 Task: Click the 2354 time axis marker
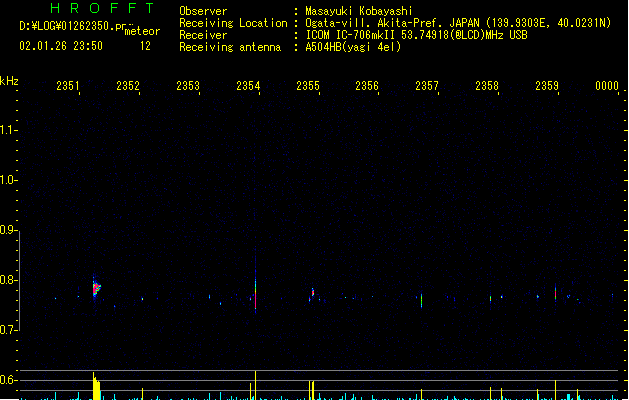click(248, 86)
